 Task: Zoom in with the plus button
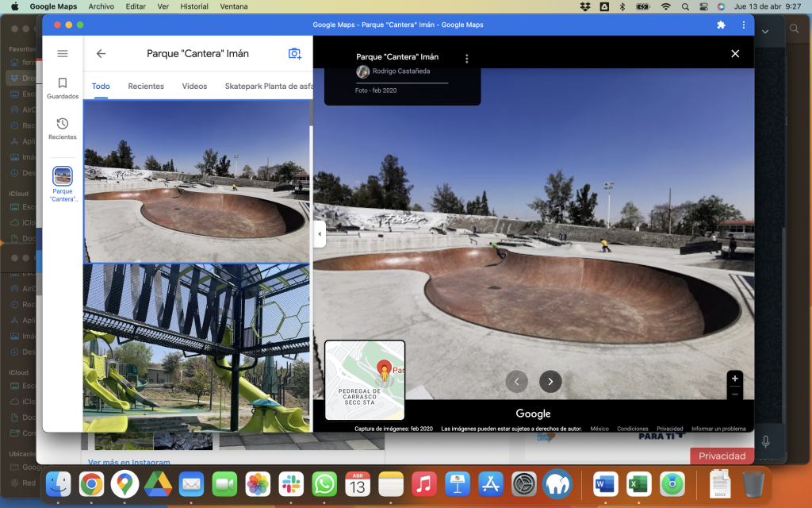(x=735, y=379)
